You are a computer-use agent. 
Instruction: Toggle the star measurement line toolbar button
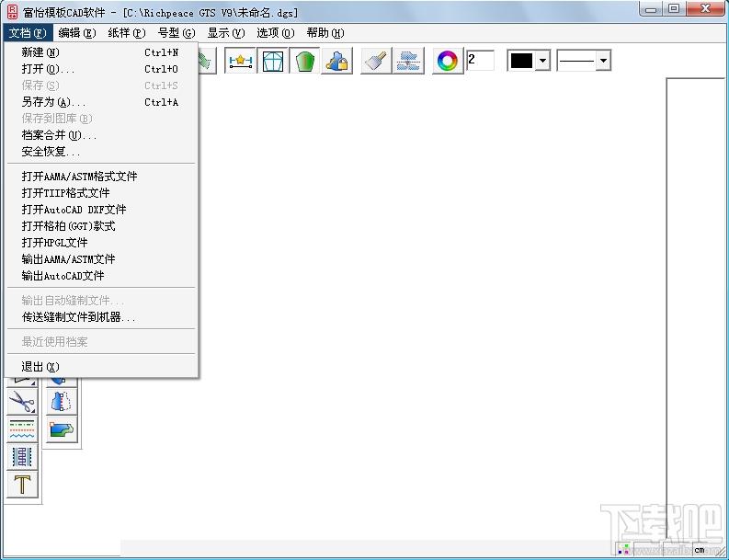click(x=240, y=61)
